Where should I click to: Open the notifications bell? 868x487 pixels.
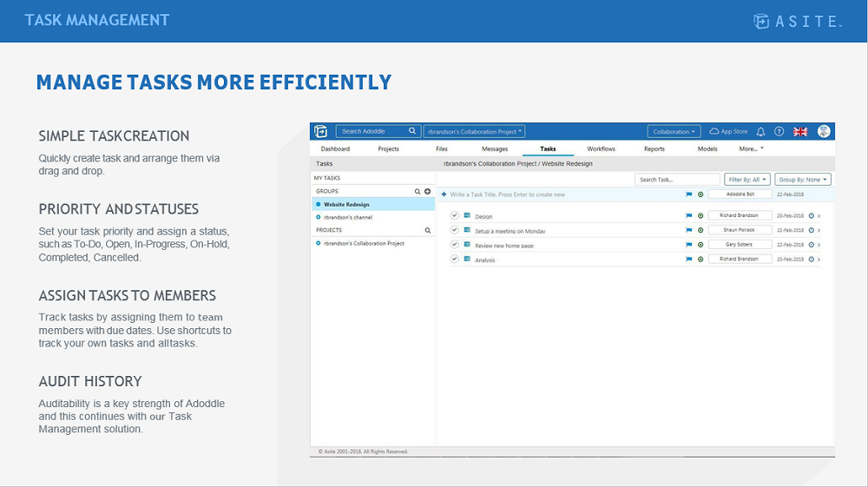pyautogui.click(x=760, y=132)
